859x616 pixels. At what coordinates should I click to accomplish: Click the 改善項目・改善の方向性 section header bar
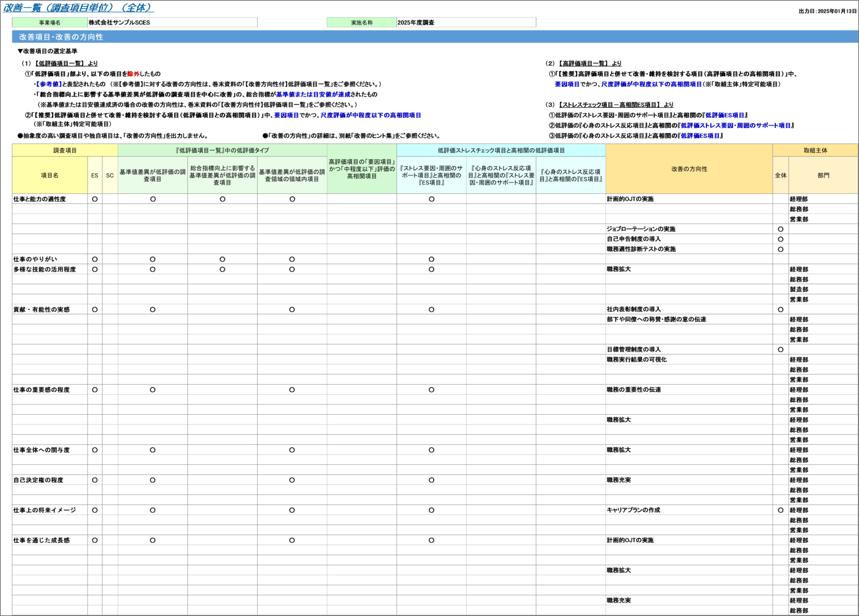coord(434,37)
